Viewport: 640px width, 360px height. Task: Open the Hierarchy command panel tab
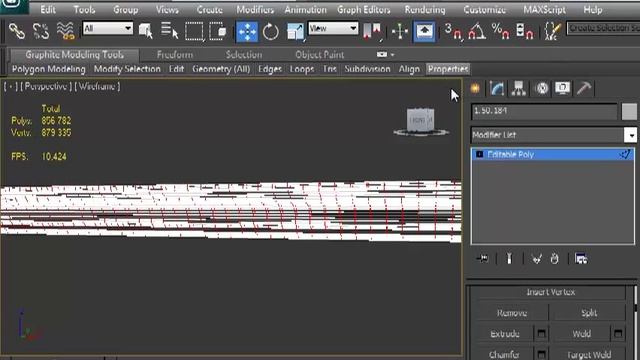[518, 89]
